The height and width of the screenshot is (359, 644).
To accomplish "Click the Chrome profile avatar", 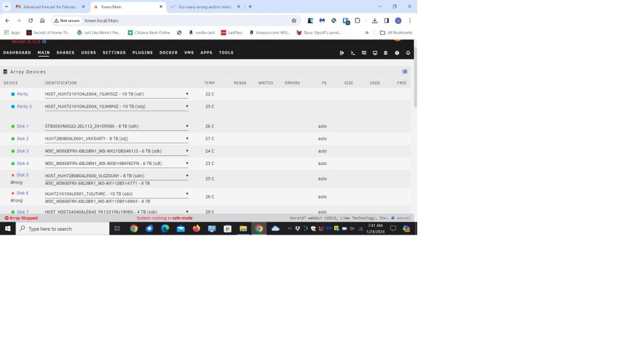I will pyautogui.click(x=398, y=21).
